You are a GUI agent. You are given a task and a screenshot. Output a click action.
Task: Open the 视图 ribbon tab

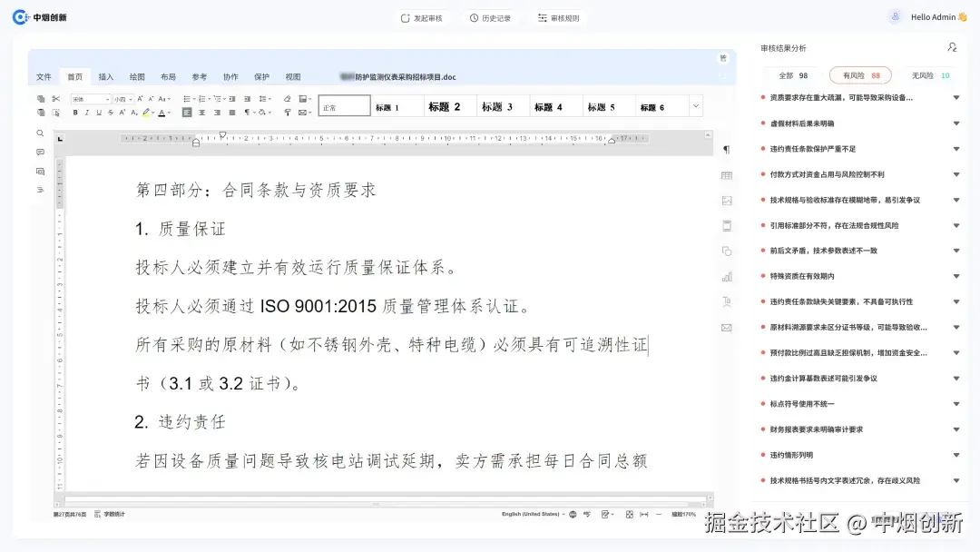click(291, 76)
